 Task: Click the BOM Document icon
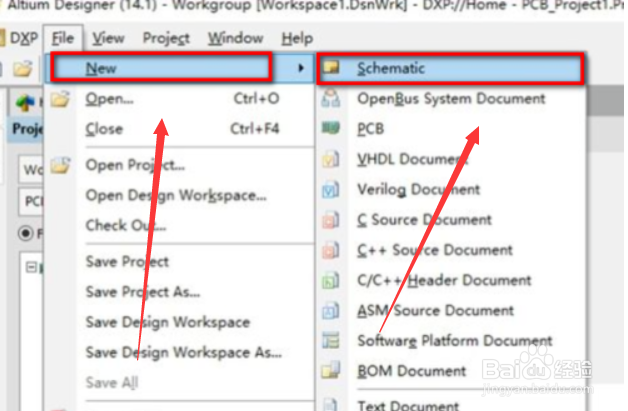pos(331,370)
